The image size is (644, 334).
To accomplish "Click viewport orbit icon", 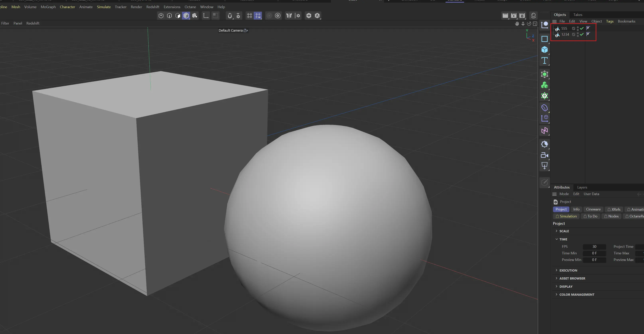I will [x=529, y=24].
